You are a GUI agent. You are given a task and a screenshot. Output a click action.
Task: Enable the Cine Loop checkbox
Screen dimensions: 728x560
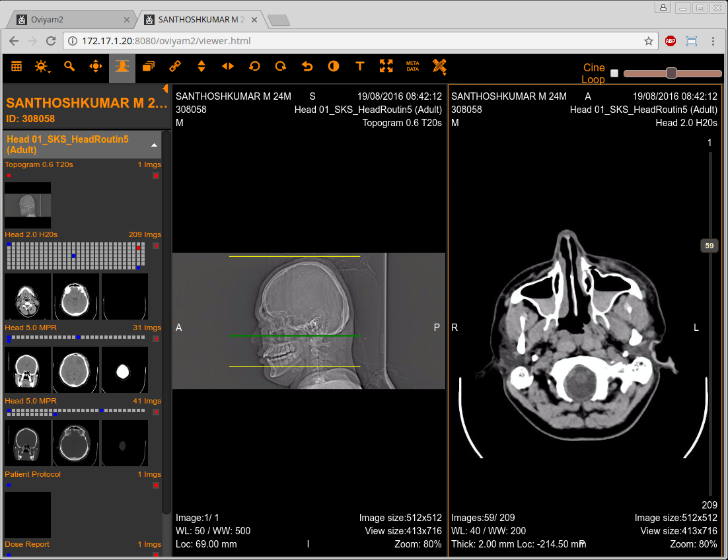(614, 73)
